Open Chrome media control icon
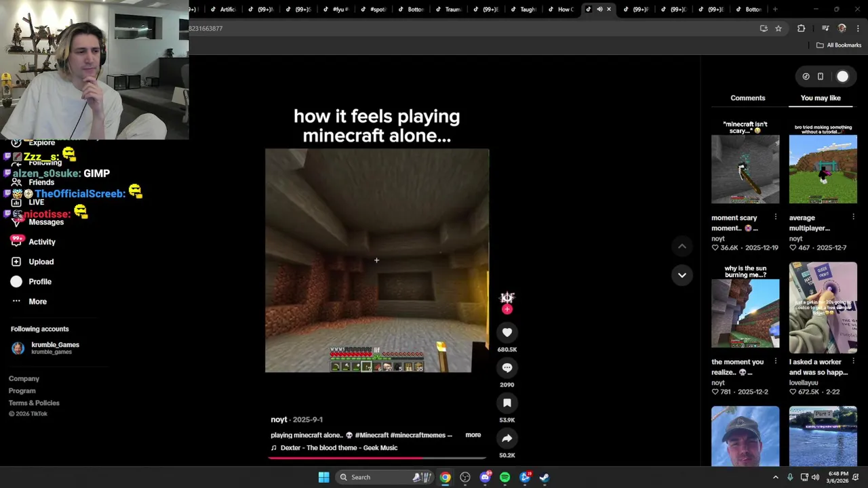 point(825,28)
